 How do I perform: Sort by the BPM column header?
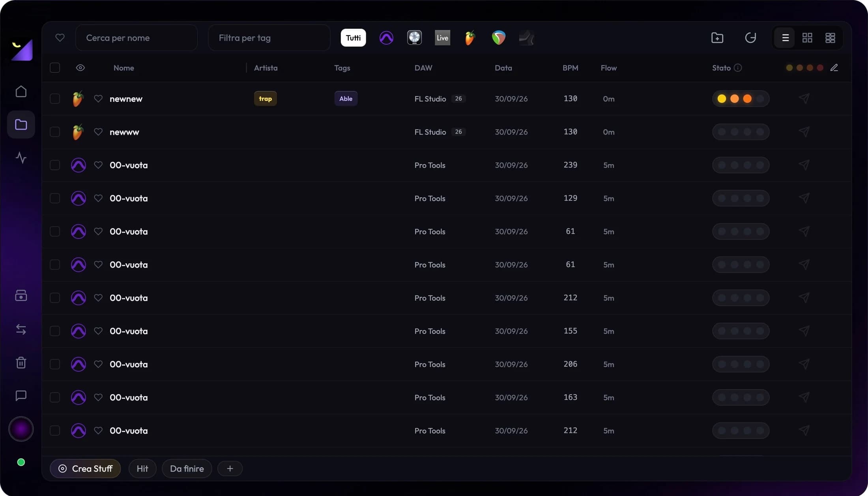tap(570, 68)
